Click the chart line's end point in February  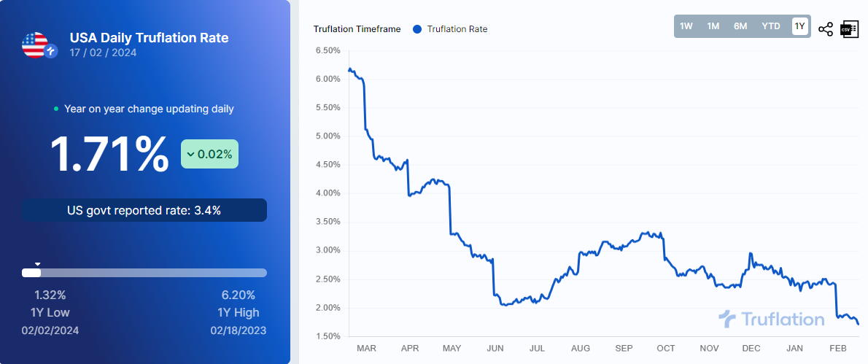(858, 324)
